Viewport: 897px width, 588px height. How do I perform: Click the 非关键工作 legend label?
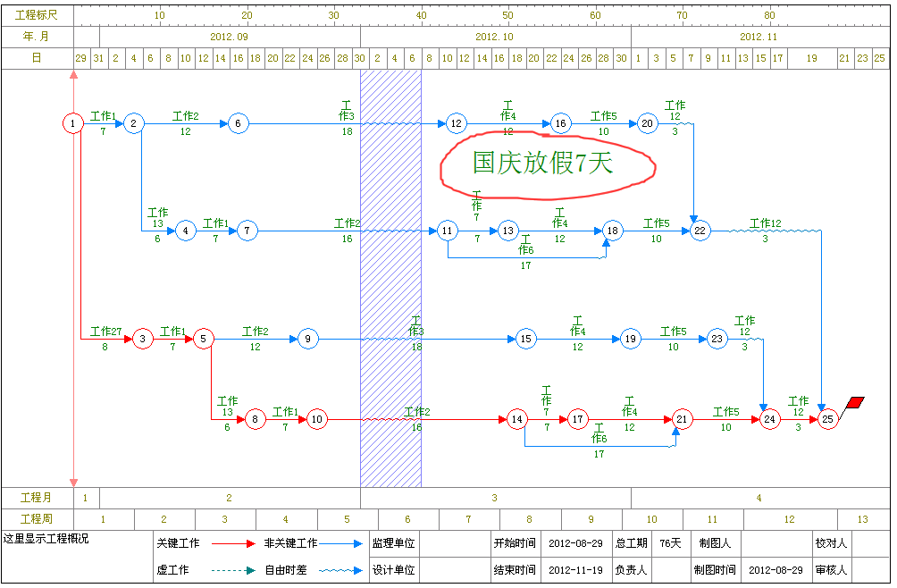point(290,542)
